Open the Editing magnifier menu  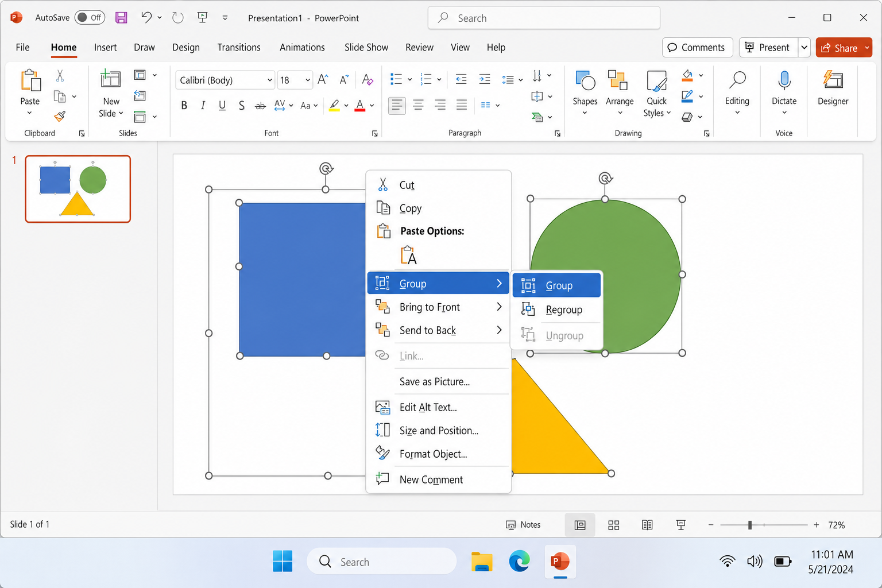(737, 92)
